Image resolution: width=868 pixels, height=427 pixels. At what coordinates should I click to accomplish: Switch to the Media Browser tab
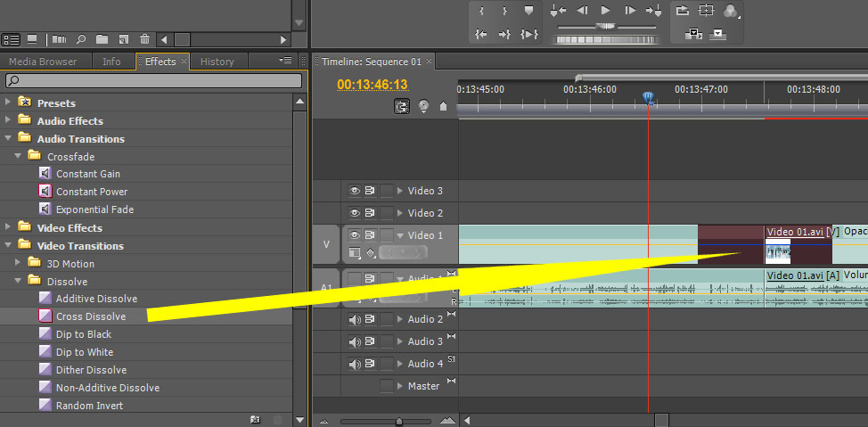[43, 62]
